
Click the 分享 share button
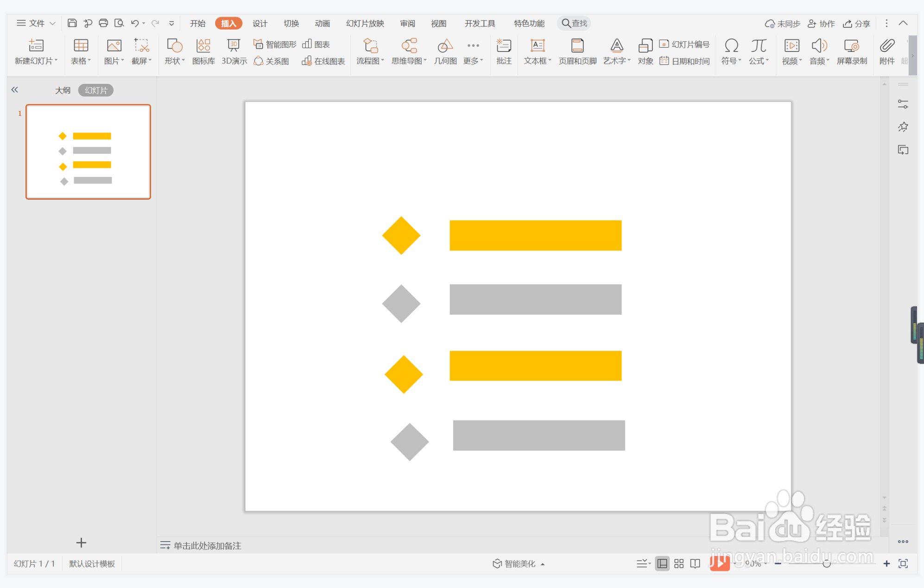tap(856, 23)
